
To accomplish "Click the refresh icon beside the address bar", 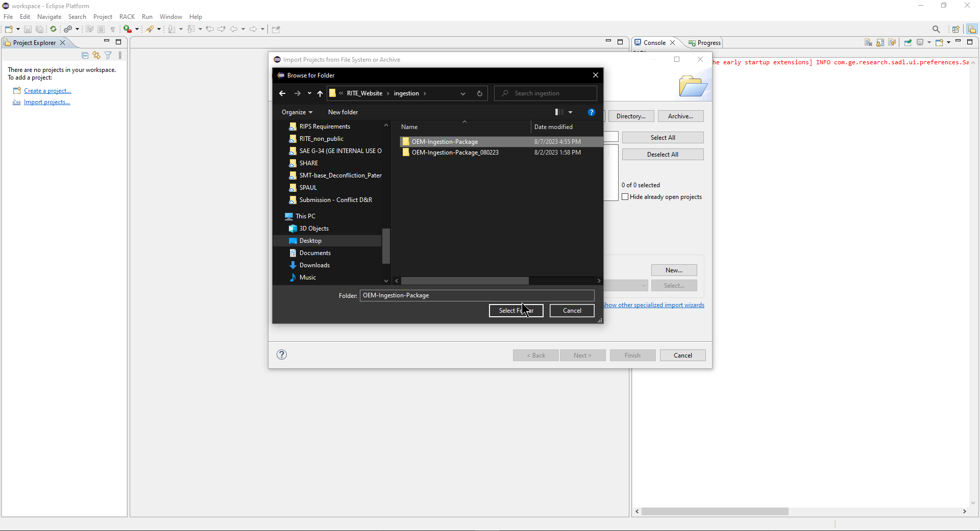I will (479, 93).
